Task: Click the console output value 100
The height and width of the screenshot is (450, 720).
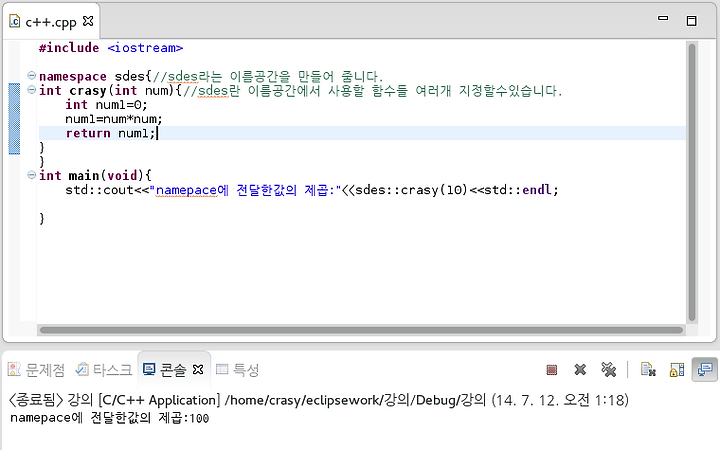Action: click(x=199, y=418)
